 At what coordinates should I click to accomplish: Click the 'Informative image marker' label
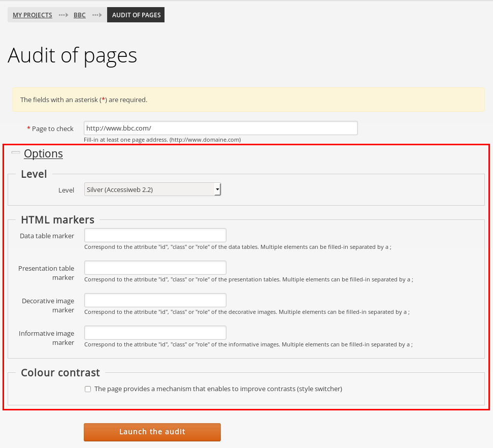[46, 338]
